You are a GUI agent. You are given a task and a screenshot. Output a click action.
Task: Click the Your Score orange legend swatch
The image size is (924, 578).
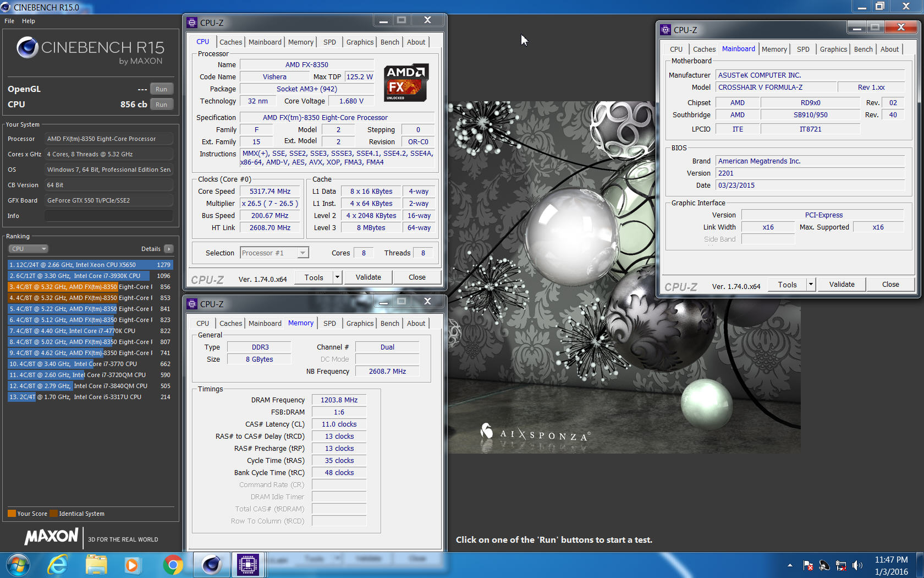pos(12,514)
